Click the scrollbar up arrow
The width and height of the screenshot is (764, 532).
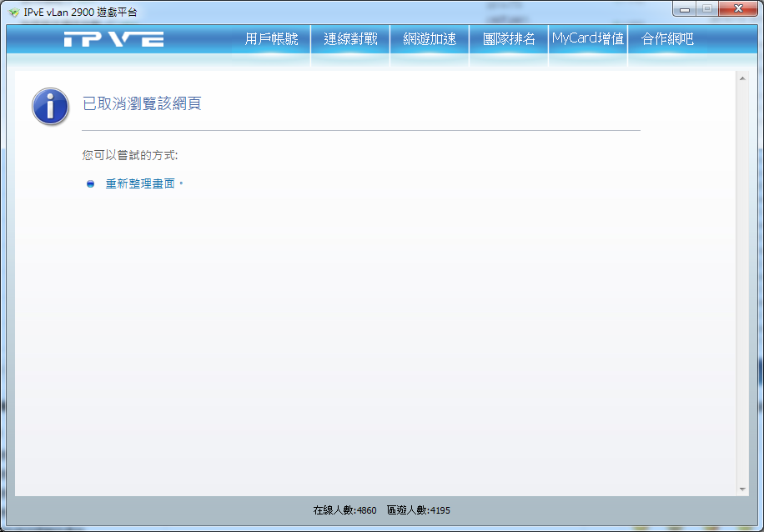742,78
